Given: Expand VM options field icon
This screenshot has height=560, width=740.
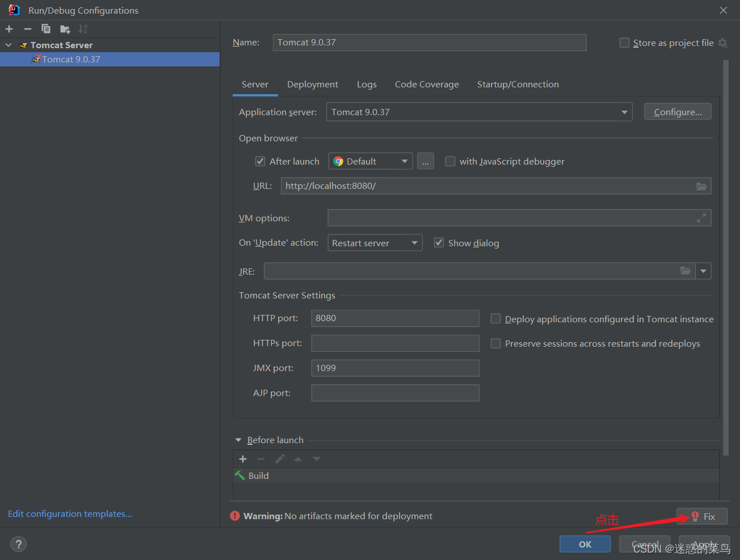Looking at the screenshot, I should pyautogui.click(x=701, y=218).
